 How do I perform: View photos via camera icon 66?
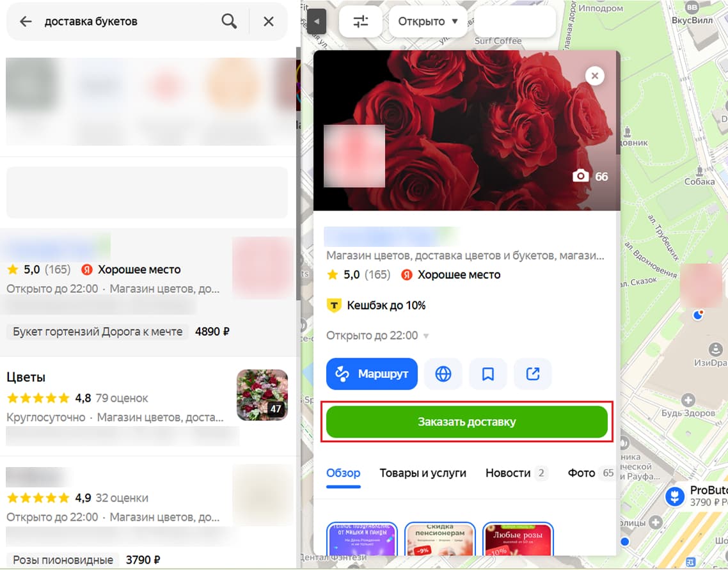pos(590,177)
